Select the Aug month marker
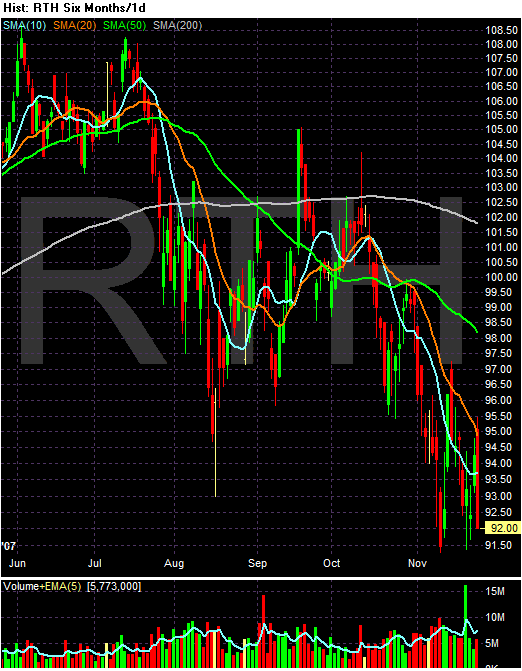The width and height of the screenshot is (522, 671). (174, 564)
